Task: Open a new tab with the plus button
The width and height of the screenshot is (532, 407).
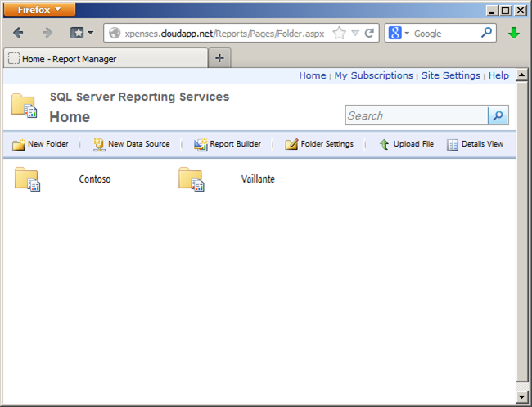Action: 219,58
